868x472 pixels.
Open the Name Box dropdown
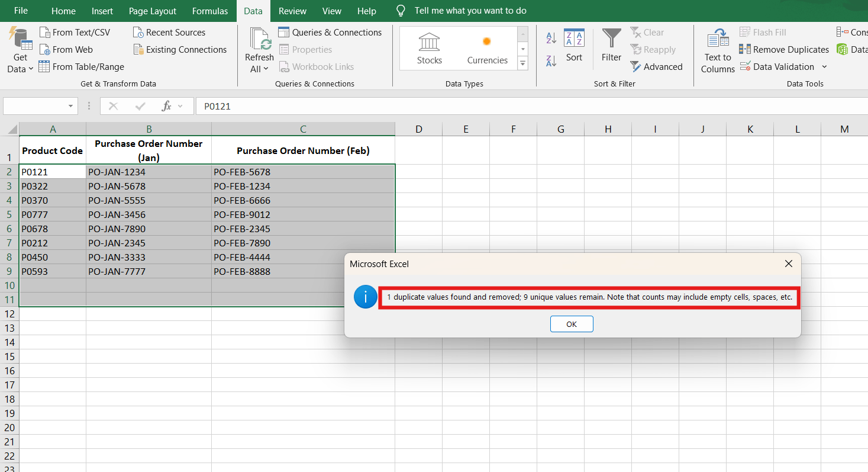(71, 106)
